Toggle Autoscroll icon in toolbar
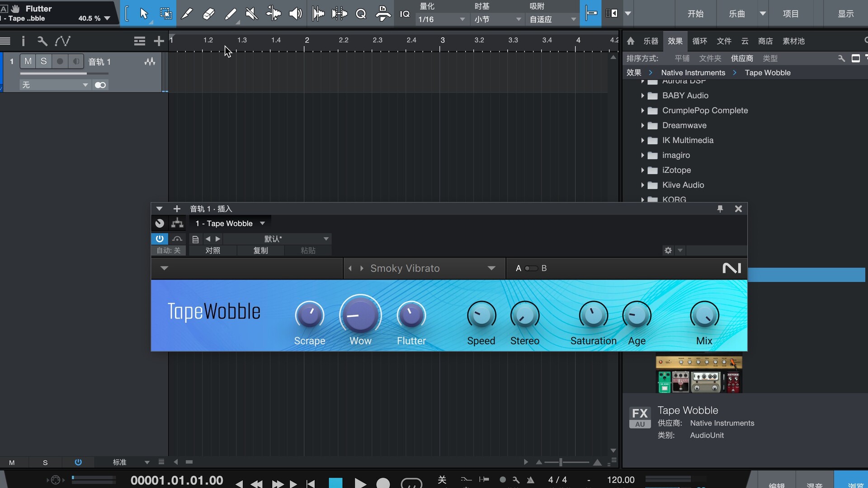The height and width of the screenshot is (488, 868). coord(611,14)
